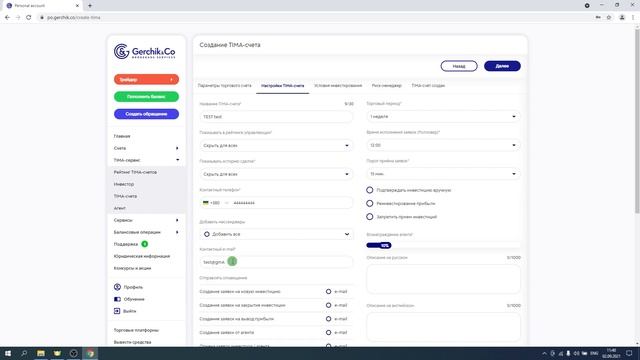Click the Russian description text area
640x360 pixels.
443,279
